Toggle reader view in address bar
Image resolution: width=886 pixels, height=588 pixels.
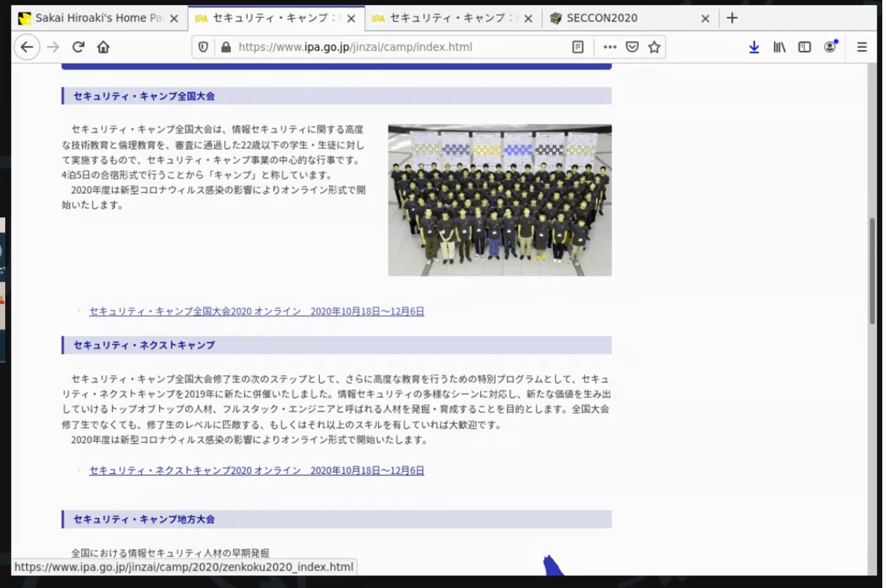click(x=577, y=47)
